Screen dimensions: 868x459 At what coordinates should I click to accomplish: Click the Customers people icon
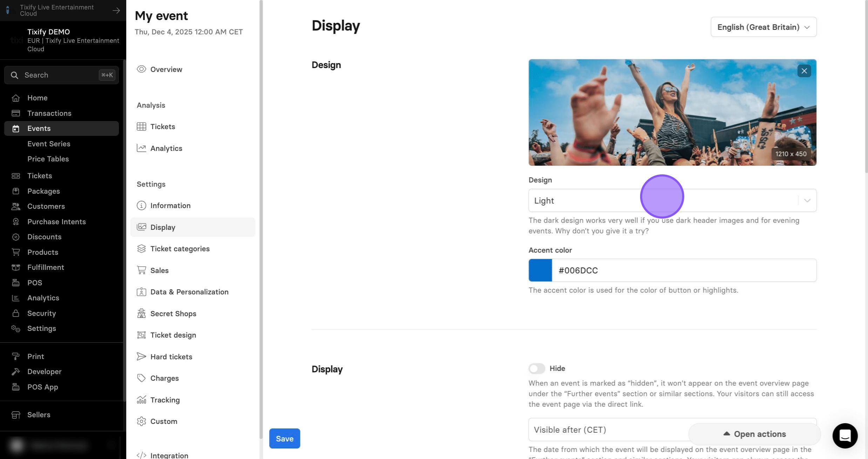tap(15, 206)
